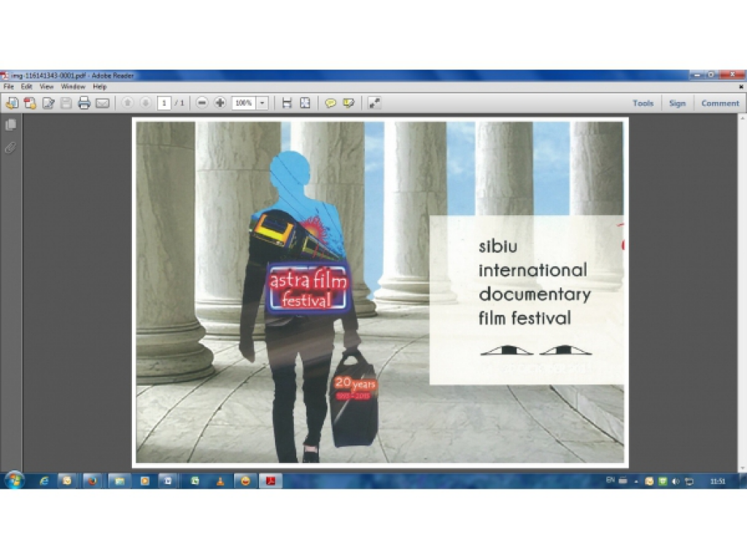Viewport: 747px width, 560px height.
Task: Show hidden tray icons with the arrow
Action: click(636, 481)
